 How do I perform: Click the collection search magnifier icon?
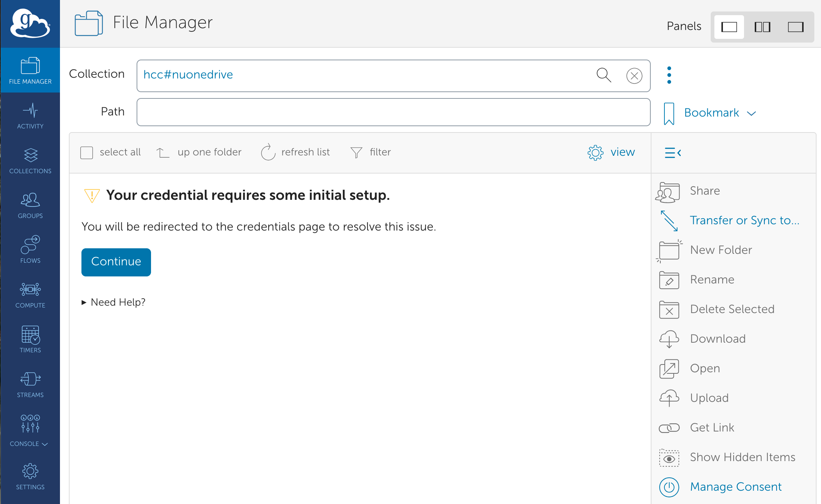(x=603, y=75)
